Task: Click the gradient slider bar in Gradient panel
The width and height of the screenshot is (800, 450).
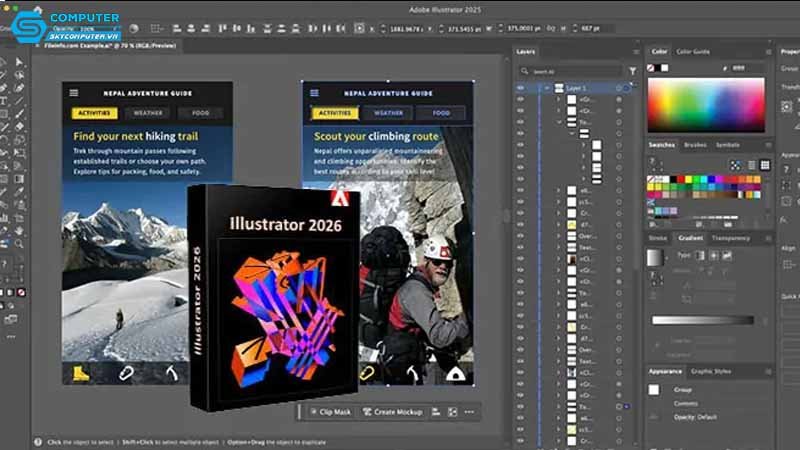Action: coord(703,320)
